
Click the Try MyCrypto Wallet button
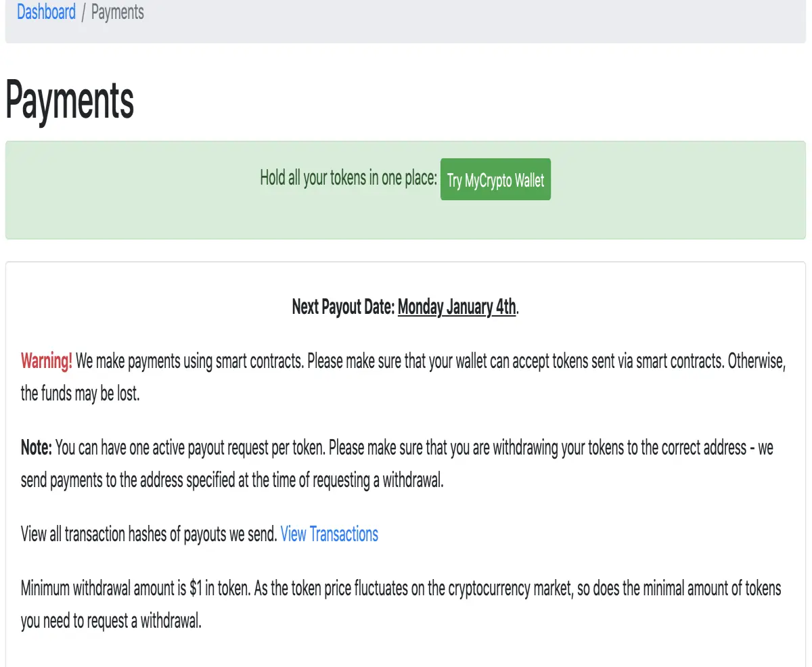tap(495, 180)
